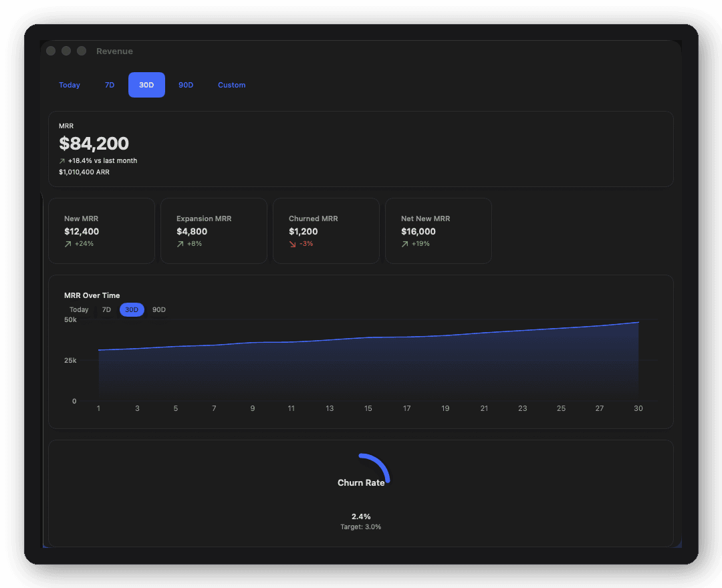Viewport: 722px width, 588px height.
Task: Click the 50k axis label
Action: tap(70, 320)
